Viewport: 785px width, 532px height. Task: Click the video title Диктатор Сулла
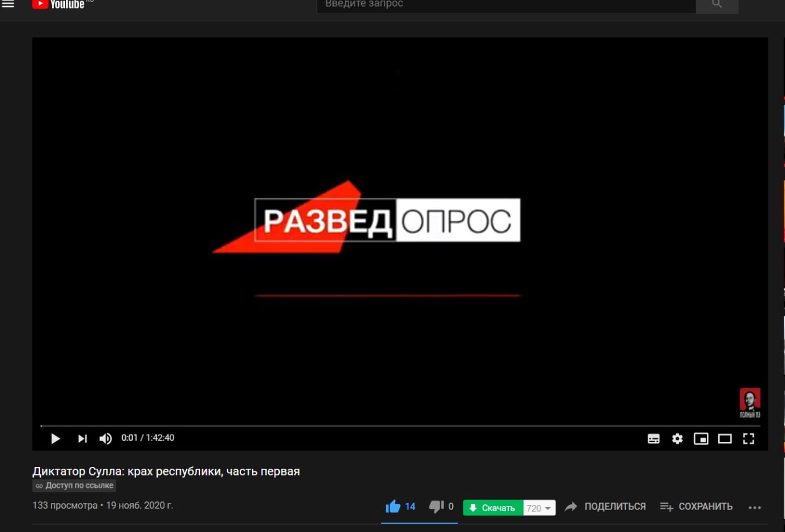pyautogui.click(x=166, y=471)
